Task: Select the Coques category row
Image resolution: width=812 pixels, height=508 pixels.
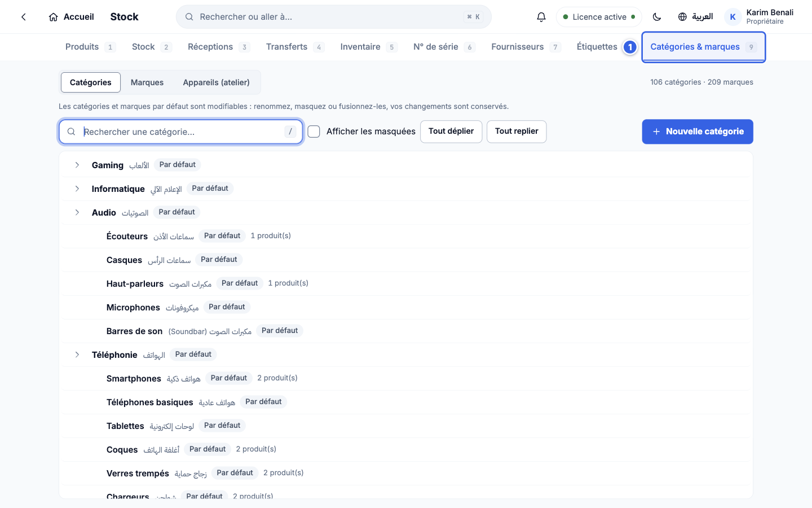Action: [x=406, y=449]
